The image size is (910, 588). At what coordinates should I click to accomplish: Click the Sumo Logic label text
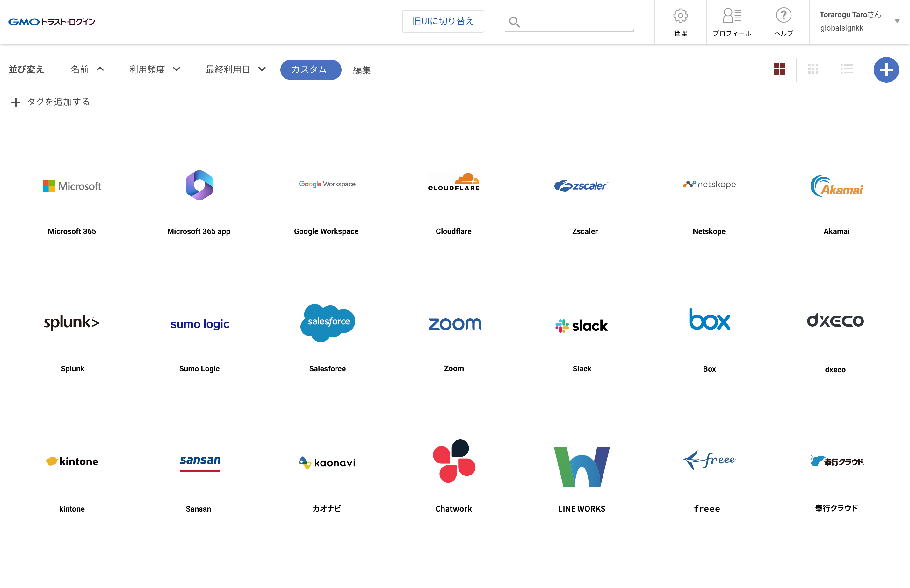click(199, 369)
